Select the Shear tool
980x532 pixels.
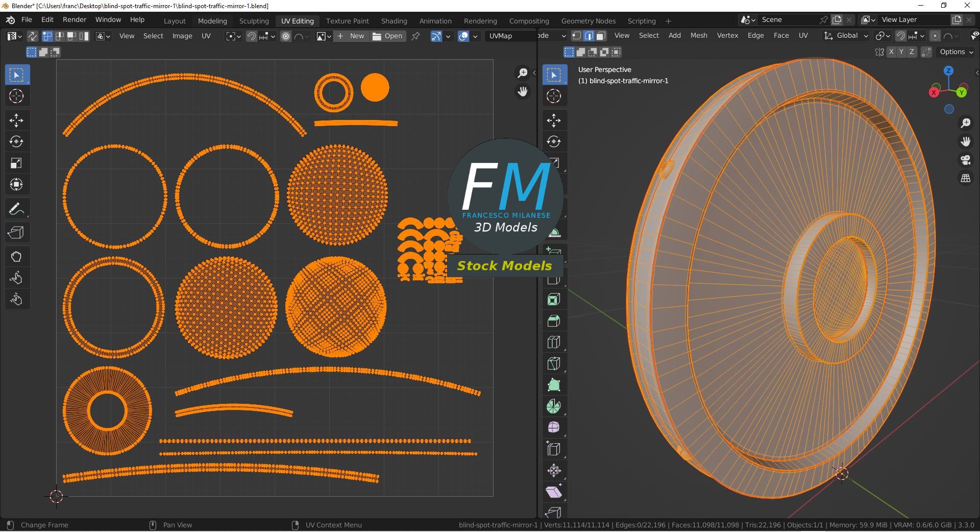pos(554,492)
